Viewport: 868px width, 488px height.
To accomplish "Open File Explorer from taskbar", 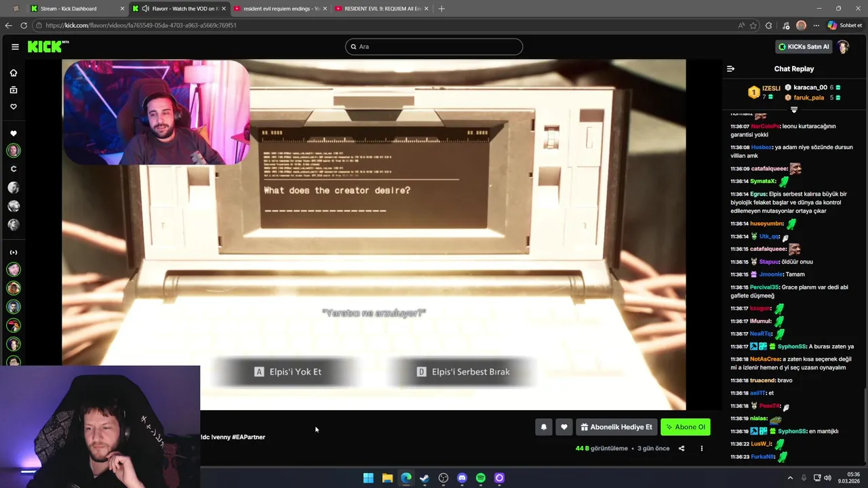I will (x=387, y=478).
